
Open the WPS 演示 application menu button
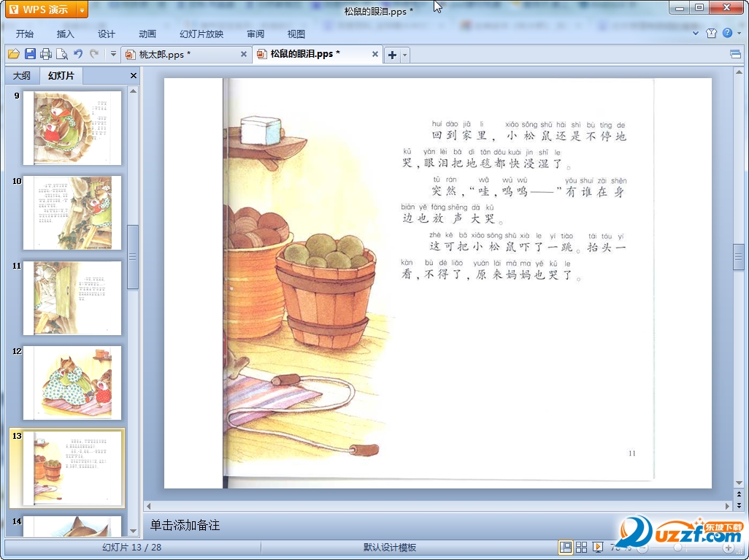pyautogui.click(x=41, y=9)
